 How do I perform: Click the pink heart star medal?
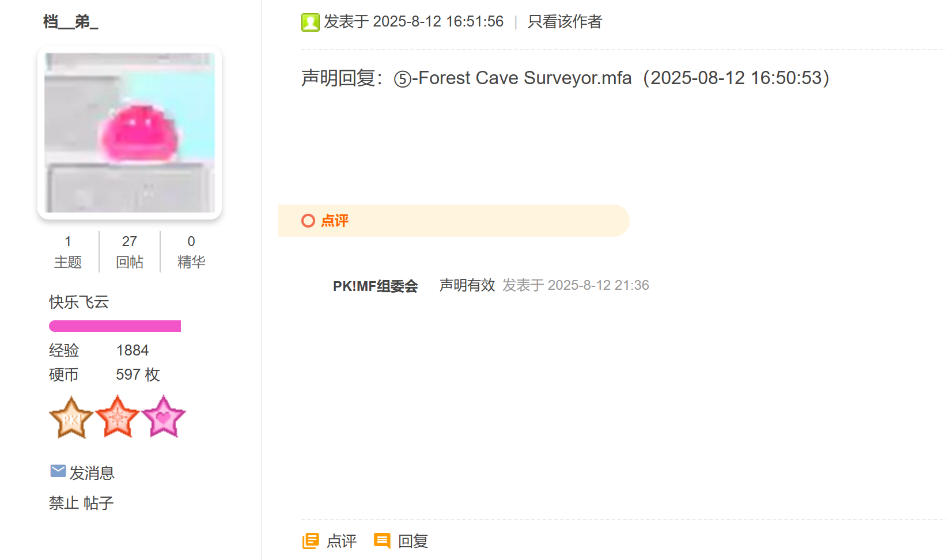point(164,417)
